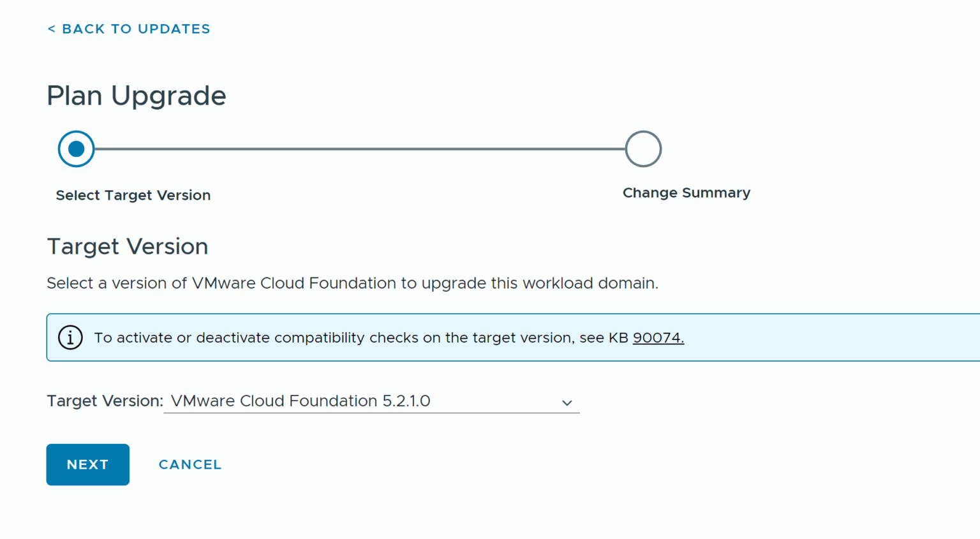Select the filled Select Target Version step circle
The height and width of the screenshot is (539, 980).
pos(76,149)
